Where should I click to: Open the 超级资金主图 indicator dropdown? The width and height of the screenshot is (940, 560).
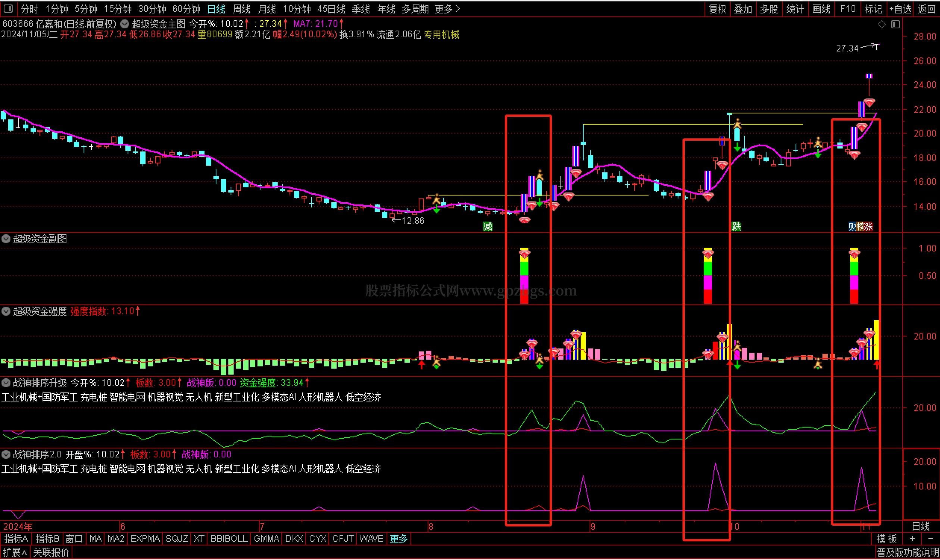(x=125, y=24)
